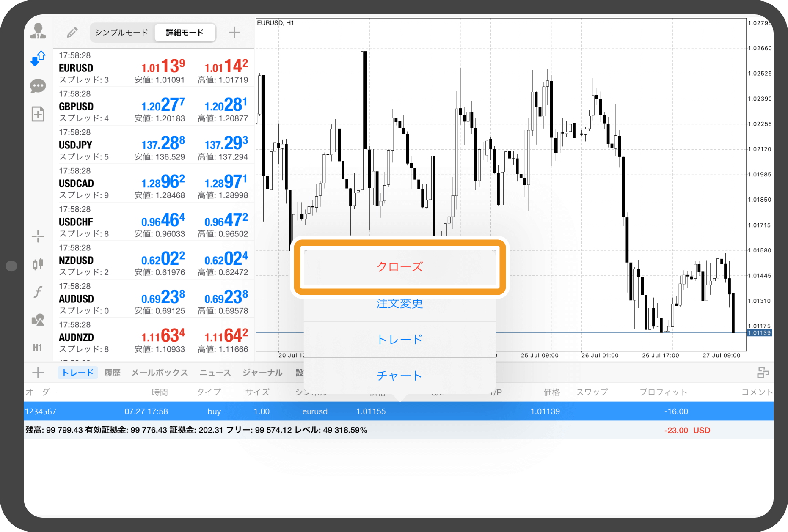The width and height of the screenshot is (788, 532).
Task: Tap EURUSD ask price 1.01142
Action: pos(226,66)
